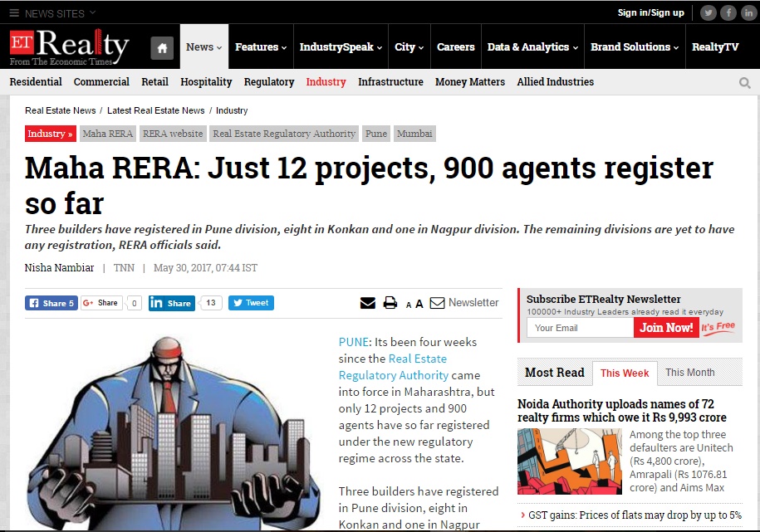This screenshot has height=532, width=760.
Task: Click the Join Now! button
Action: pos(666,328)
